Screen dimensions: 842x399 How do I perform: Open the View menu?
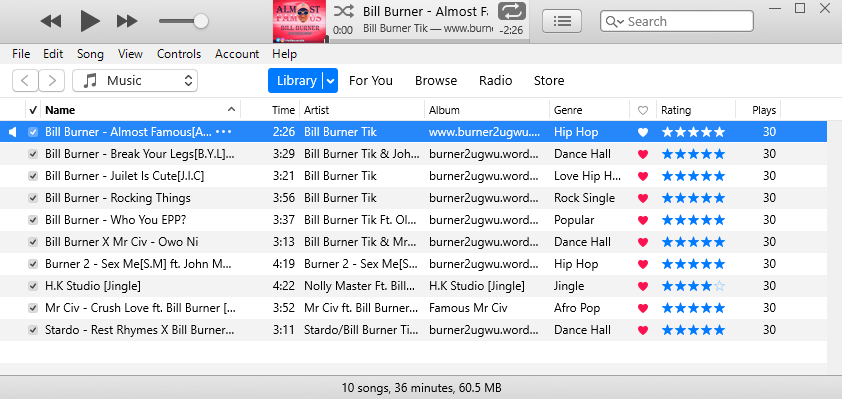pyautogui.click(x=130, y=54)
